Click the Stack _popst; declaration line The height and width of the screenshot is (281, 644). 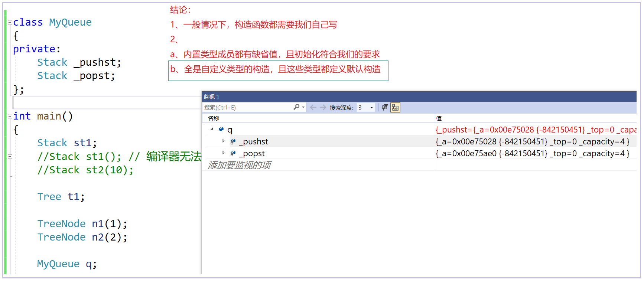click(76, 76)
